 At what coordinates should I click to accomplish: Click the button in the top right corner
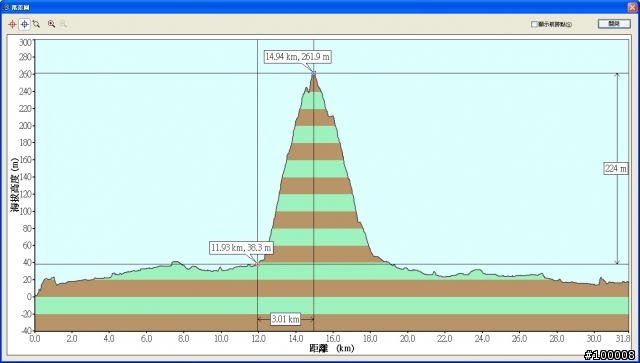(x=614, y=24)
